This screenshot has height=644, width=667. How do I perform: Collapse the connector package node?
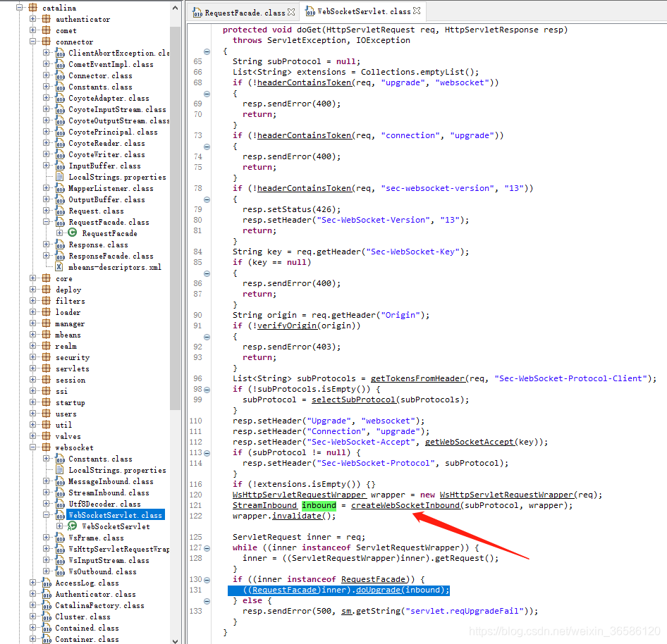click(32, 42)
